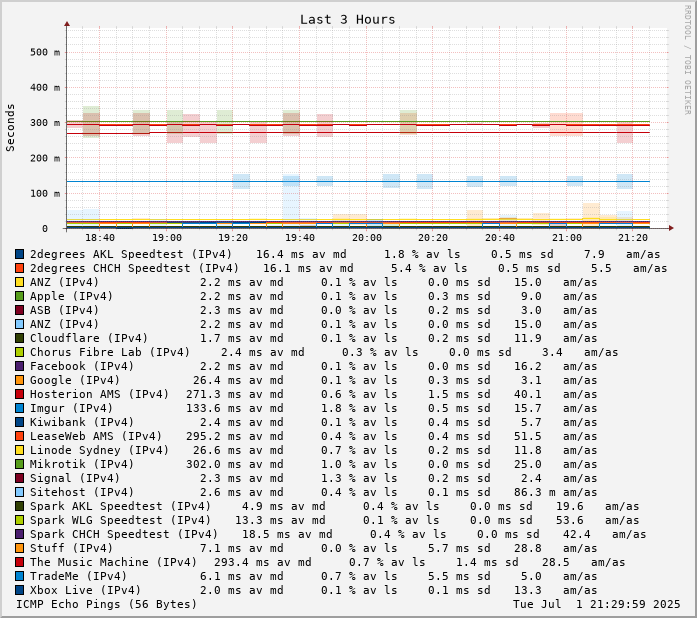Click the 'ICMP Echo Pings (56 Bytes)' footer text
697x618 pixels.
click(x=106, y=605)
